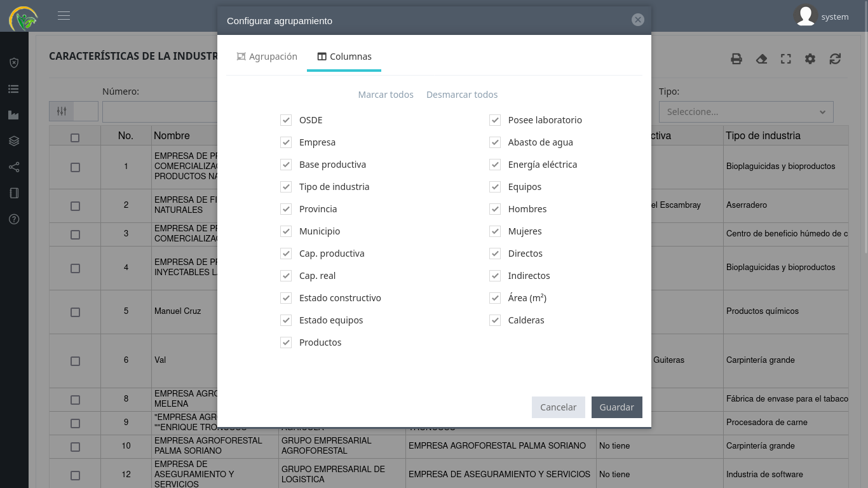The height and width of the screenshot is (488, 868).
Task: Open the help question mark icon
Action: 14,219
